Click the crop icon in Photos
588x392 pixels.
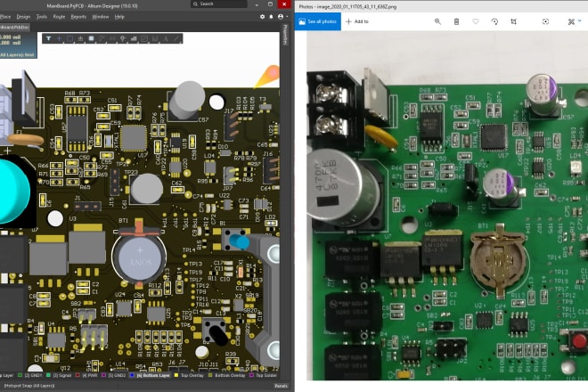(x=513, y=21)
